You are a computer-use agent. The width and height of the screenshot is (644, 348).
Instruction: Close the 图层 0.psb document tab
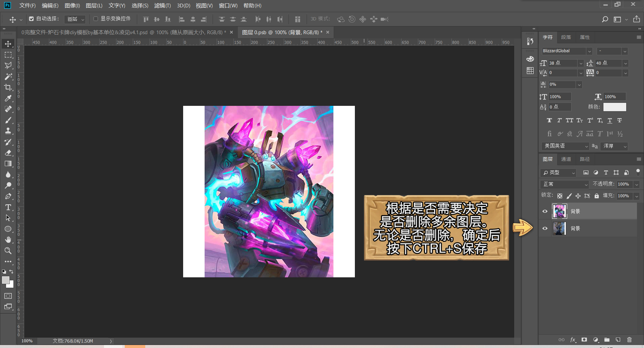pos(328,32)
